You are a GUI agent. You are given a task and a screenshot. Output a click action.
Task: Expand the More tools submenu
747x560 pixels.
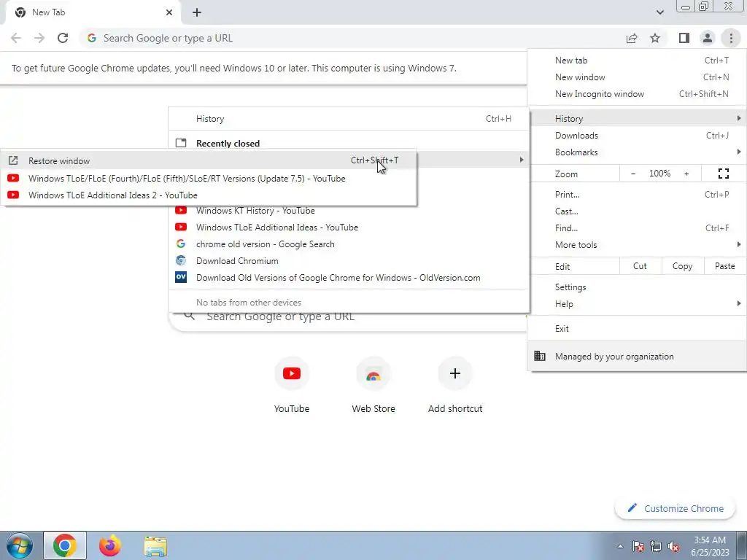point(637,245)
